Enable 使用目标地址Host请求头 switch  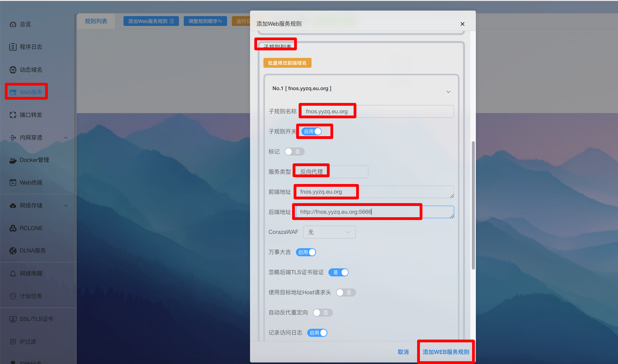346,293
